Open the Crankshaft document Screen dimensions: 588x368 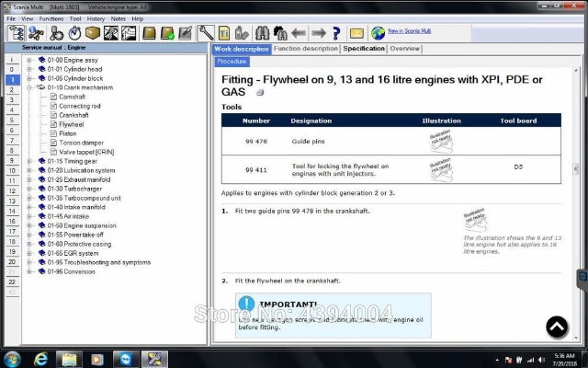pyautogui.click(x=73, y=115)
